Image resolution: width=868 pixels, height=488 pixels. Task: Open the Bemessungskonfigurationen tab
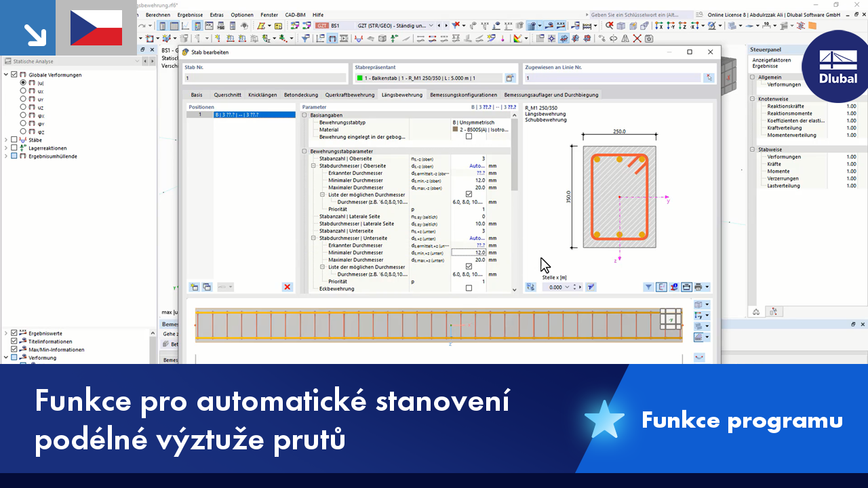pyautogui.click(x=462, y=95)
